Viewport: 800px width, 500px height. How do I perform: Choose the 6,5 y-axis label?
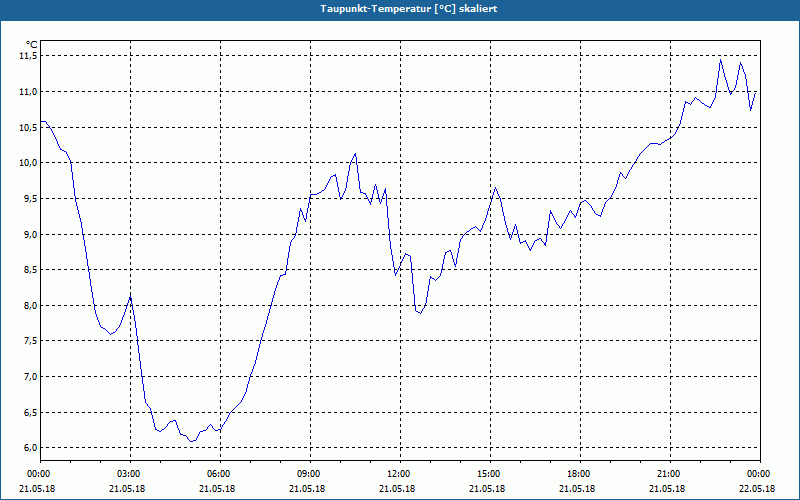30,412
